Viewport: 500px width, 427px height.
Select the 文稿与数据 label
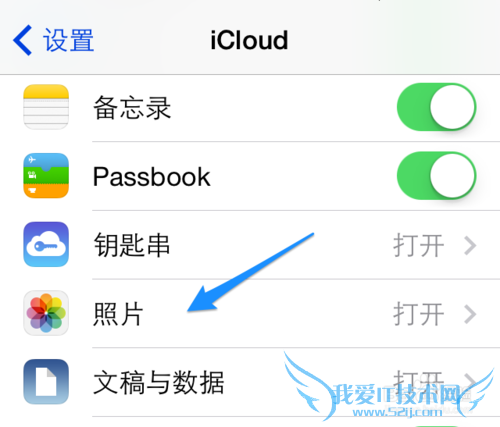tap(159, 382)
